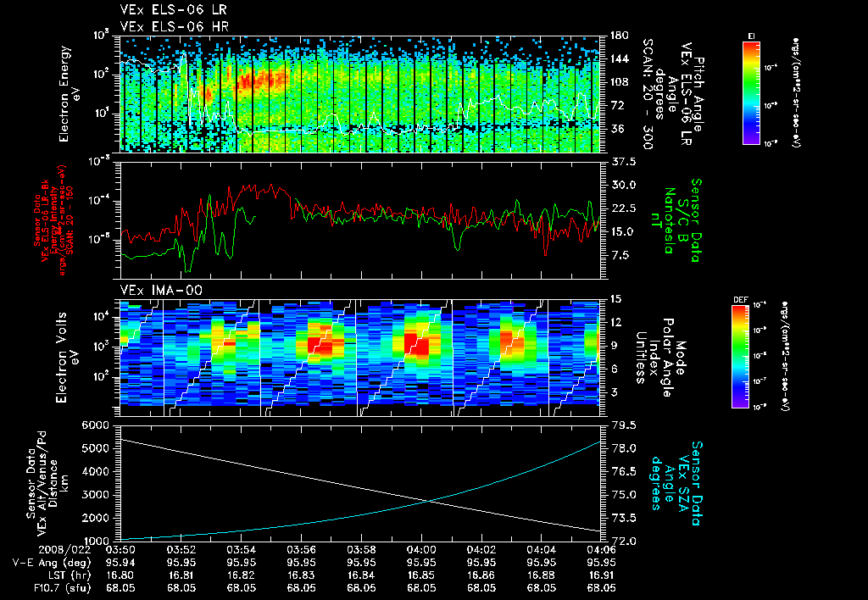Click the 04:00 time tick label

421,550
